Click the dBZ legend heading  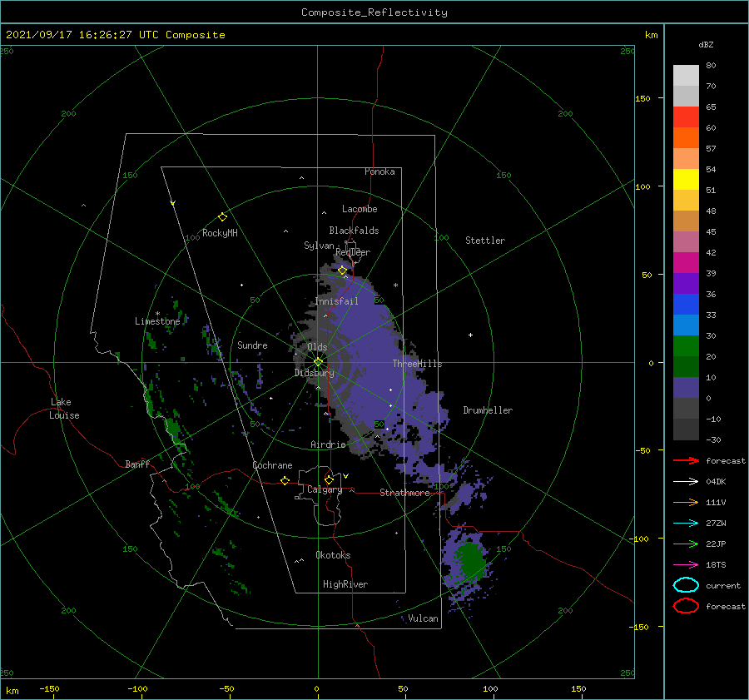(x=706, y=45)
